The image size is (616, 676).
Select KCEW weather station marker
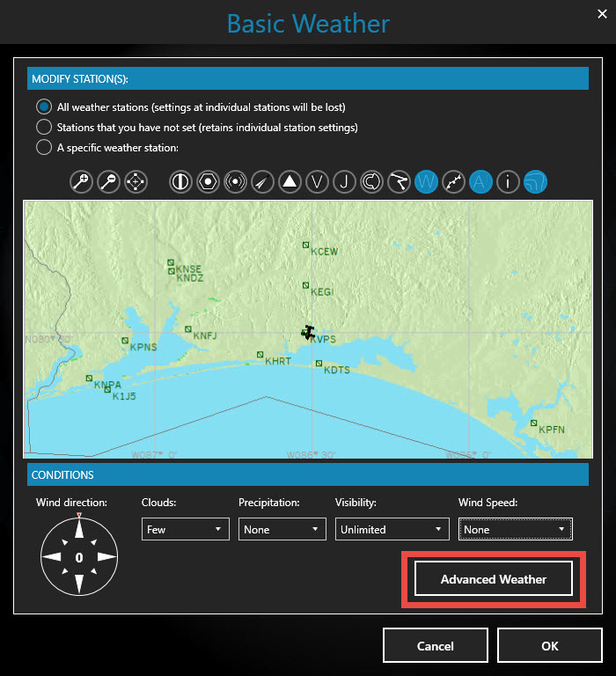pos(305,245)
